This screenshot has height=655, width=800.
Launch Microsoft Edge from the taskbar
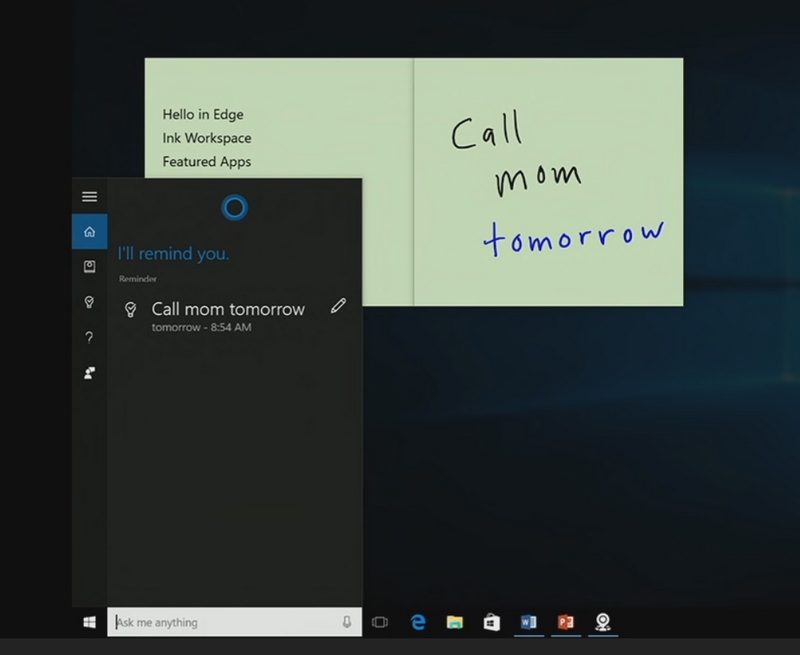point(418,622)
